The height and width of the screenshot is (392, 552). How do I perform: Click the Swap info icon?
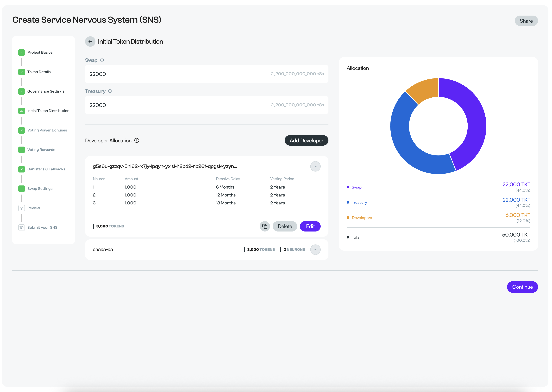click(102, 60)
